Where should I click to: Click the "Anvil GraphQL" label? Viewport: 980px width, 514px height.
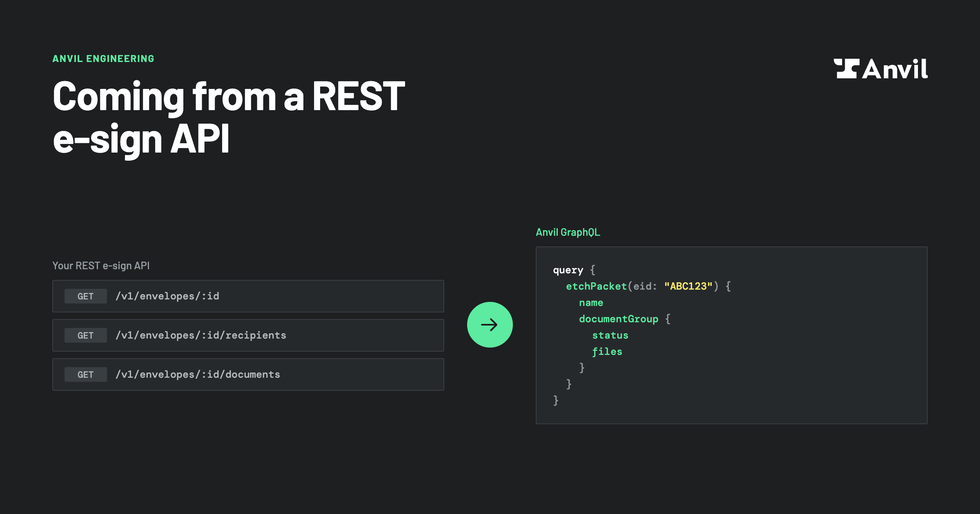point(568,232)
